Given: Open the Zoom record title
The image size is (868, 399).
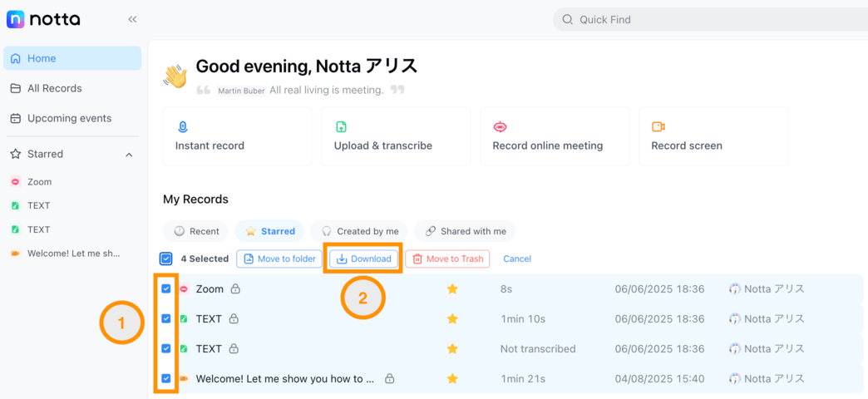Looking at the screenshot, I should click(x=210, y=289).
